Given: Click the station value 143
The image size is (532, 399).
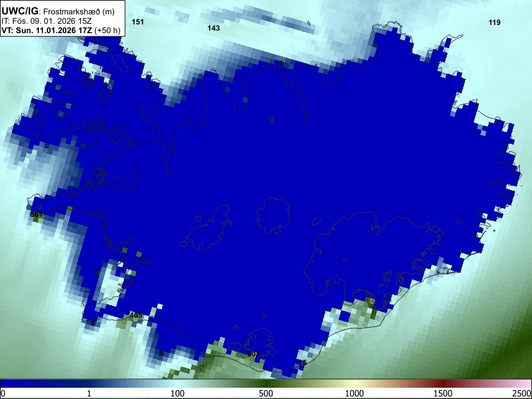Looking at the screenshot, I should click(x=213, y=28).
